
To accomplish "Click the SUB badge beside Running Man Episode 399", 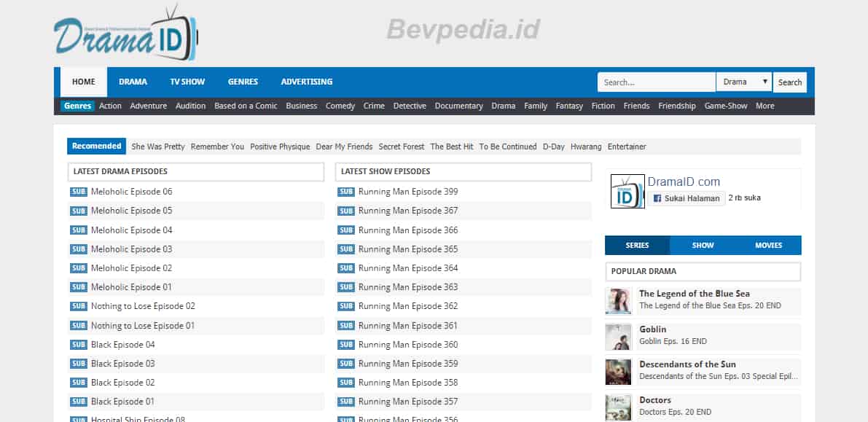I will (x=345, y=191).
